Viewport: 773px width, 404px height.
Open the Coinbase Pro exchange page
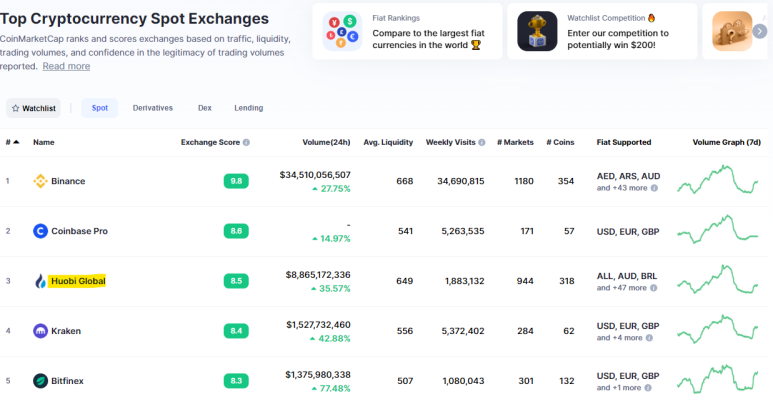click(x=79, y=231)
